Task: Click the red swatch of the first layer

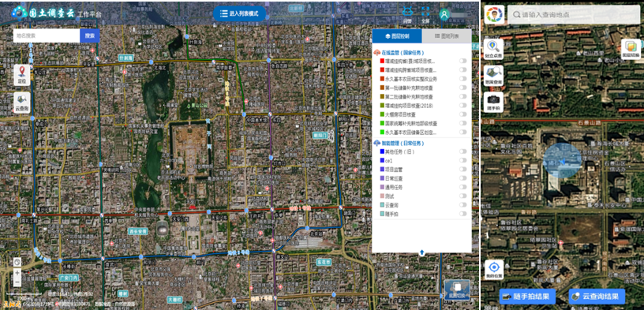Action: point(382,61)
